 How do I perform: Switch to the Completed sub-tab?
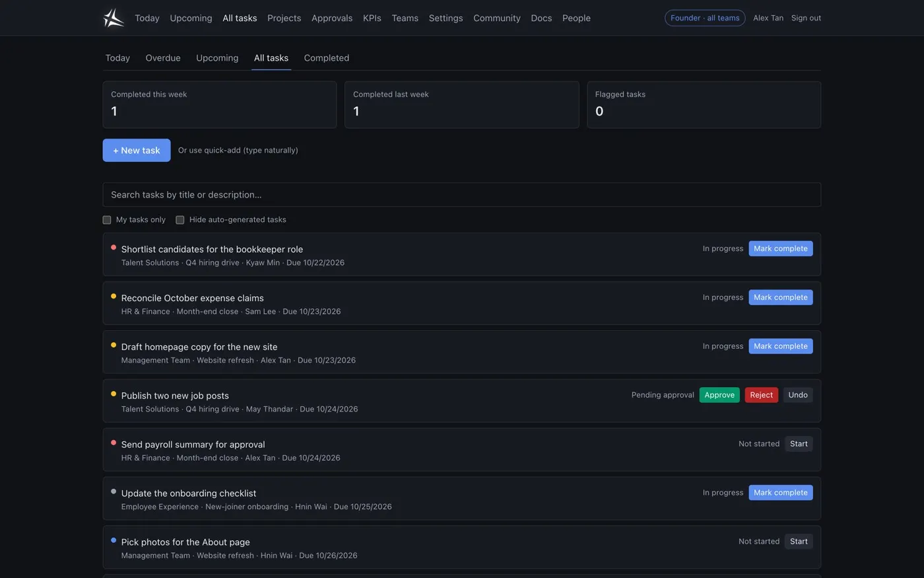(x=327, y=58)
